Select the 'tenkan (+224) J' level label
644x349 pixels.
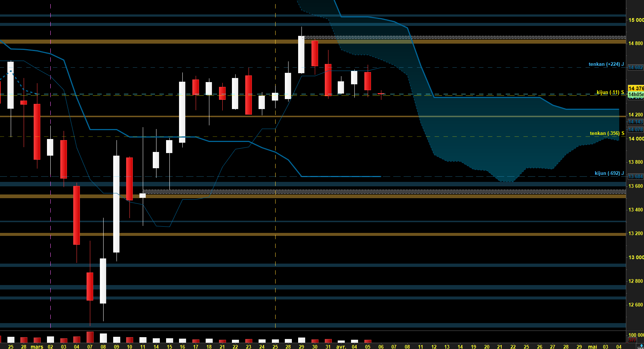point(606,64)
